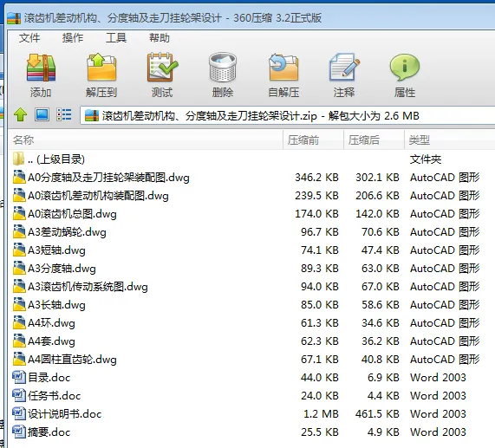495x448 pixels.
Task: Select file name A3差动蜗轮.dwg
Action: click(x=67, y=232)
